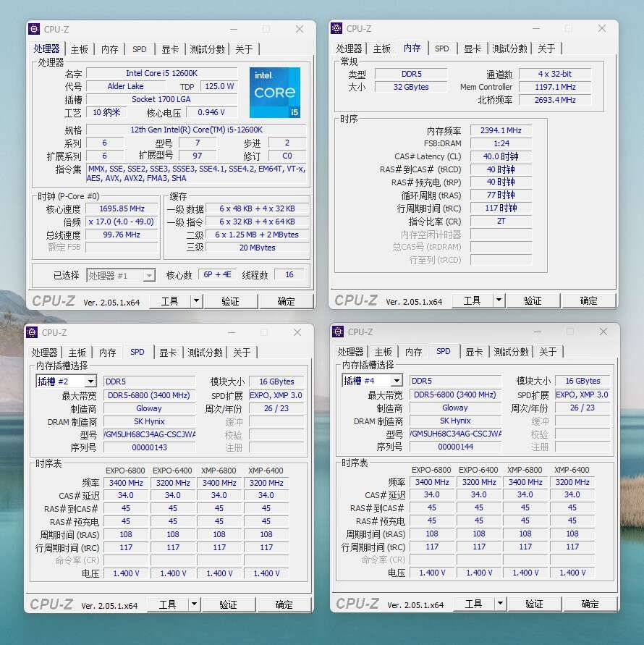Screen dimensions: 644x645
Task: Click the 电压 value 1.400 V under EXPO-6800
Action: tap(126, 573)
